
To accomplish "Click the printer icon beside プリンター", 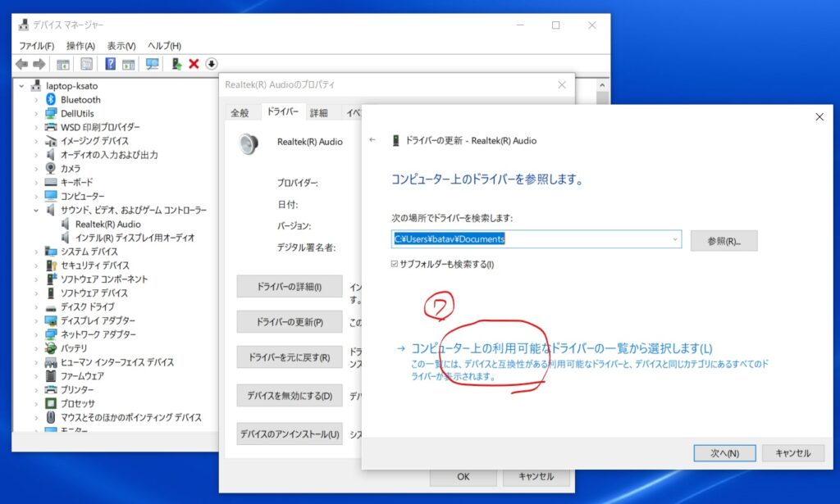I will tap(51, 389).
